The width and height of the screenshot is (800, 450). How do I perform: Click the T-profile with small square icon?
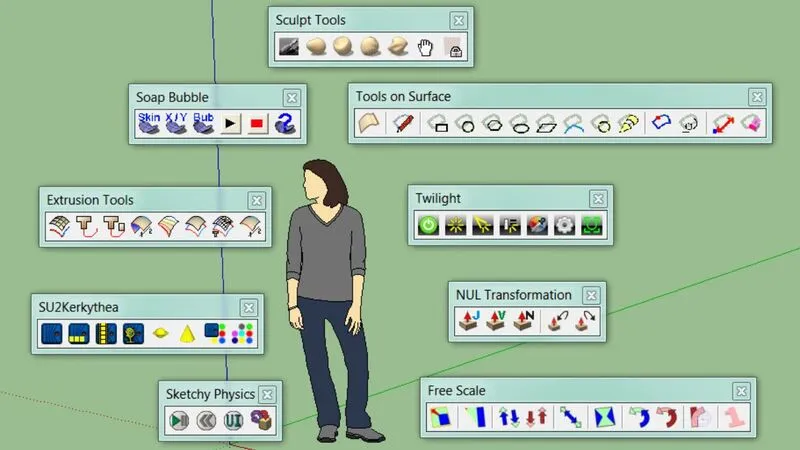coord(114,226)
